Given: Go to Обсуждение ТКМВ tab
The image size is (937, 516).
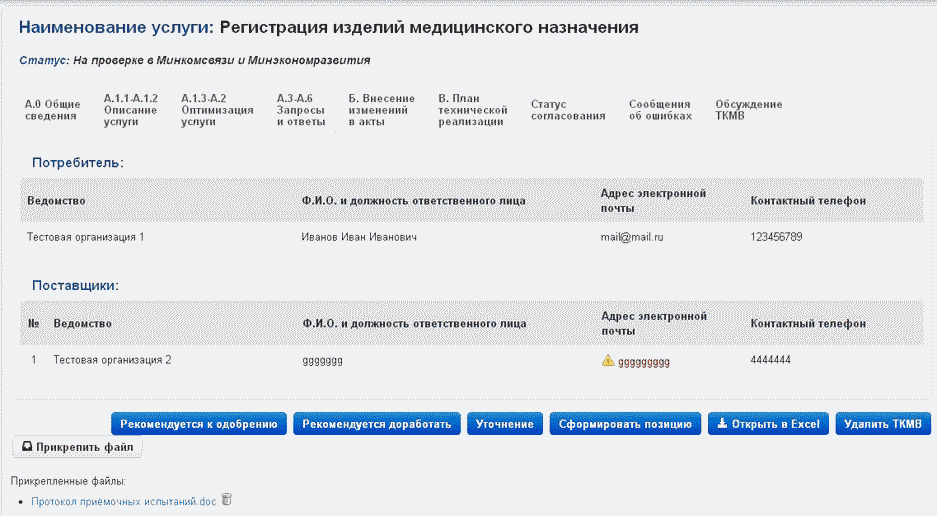Looking at the screenshot, I should pos(749,110).
